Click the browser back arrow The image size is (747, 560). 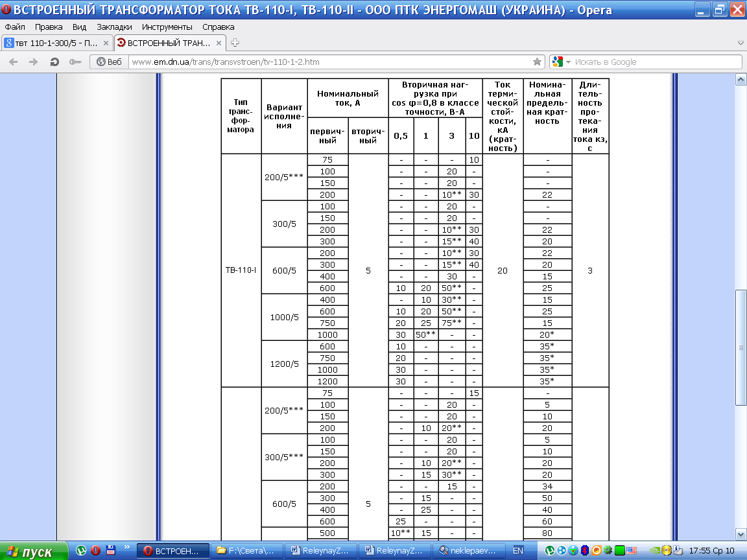[14, 62]
